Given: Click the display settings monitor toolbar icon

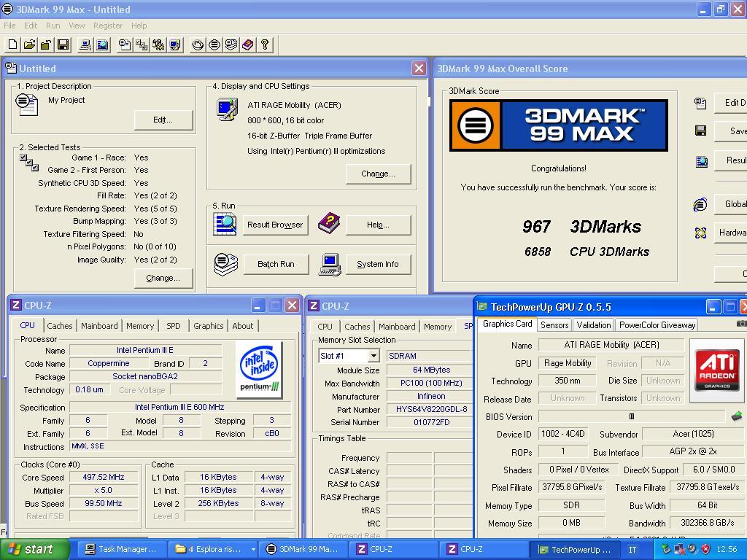Looking at the screenshot, I should pyautogui.click(x=175, y=44).
